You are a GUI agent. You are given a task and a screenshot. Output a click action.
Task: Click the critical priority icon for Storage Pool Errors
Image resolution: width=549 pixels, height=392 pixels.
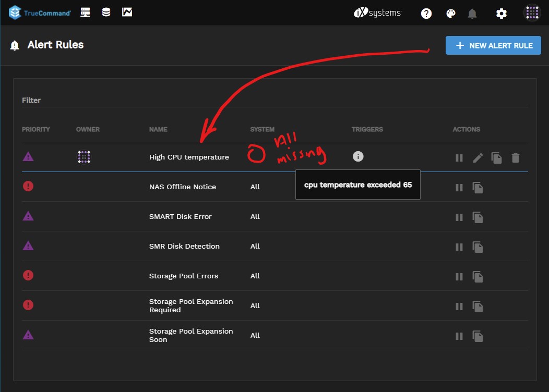[28, 275]
